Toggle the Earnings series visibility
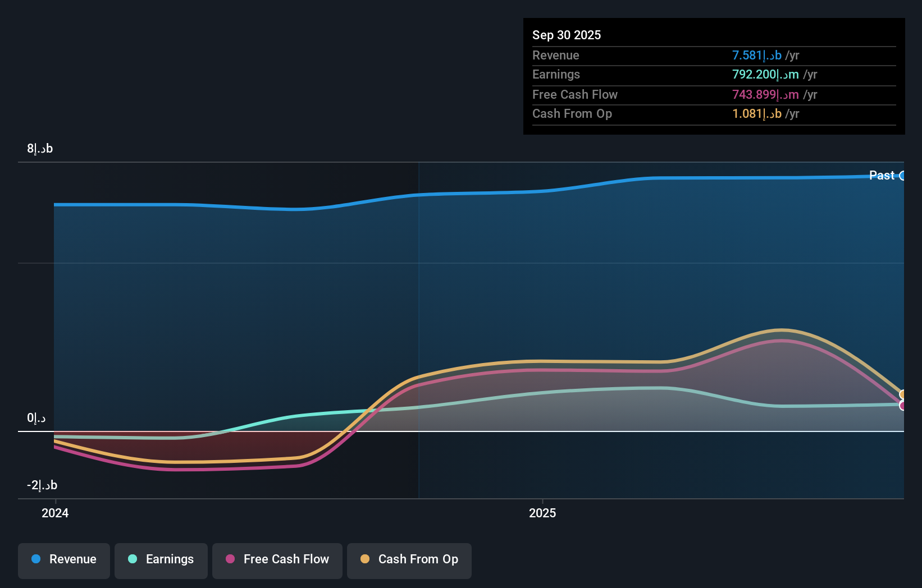Viewport: 922px width, 588px height. click(x=161, y=560)
